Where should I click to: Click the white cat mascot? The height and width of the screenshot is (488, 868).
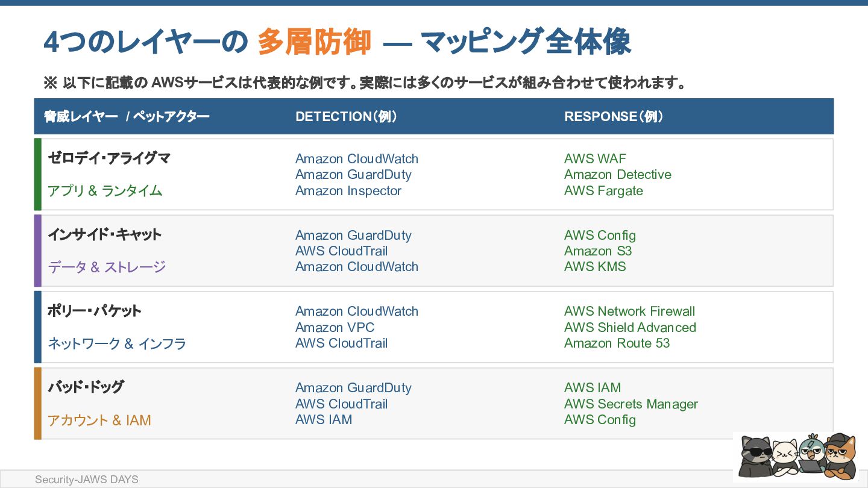pyautogui.click(x=784, y=458)
